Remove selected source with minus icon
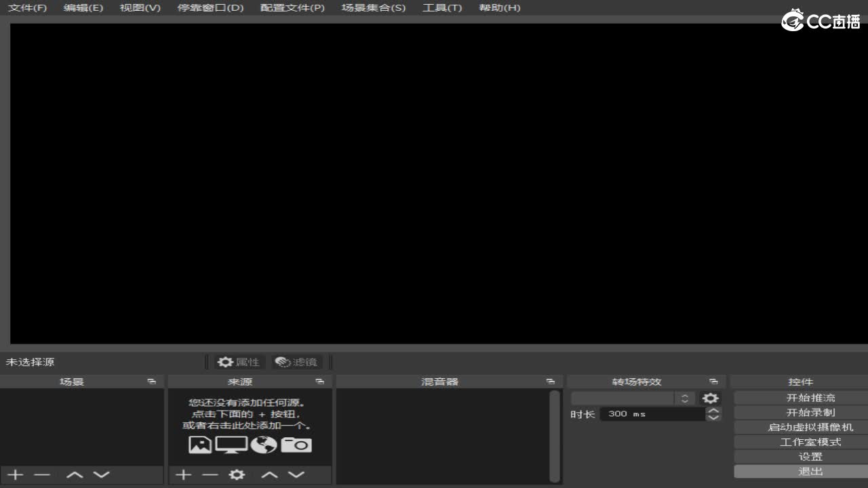Screen dimensions: 868x488 pyautogui.click(x=210, y=474)
